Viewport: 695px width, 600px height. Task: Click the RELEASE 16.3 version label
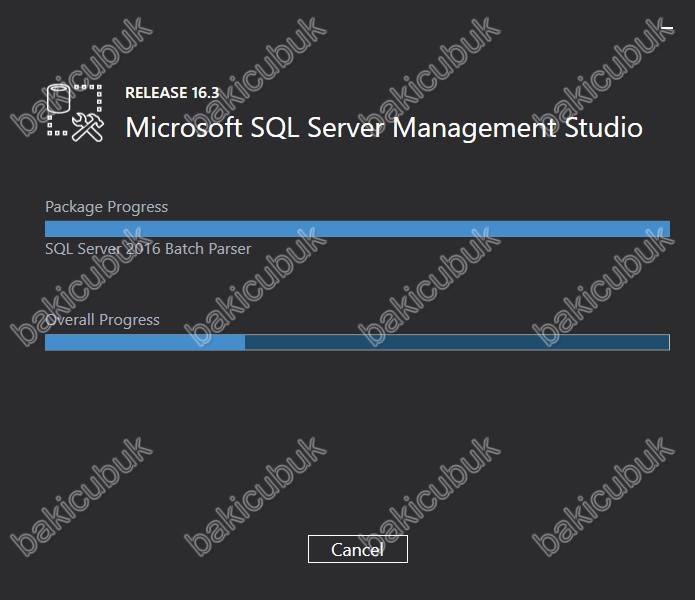pos(172,93)
